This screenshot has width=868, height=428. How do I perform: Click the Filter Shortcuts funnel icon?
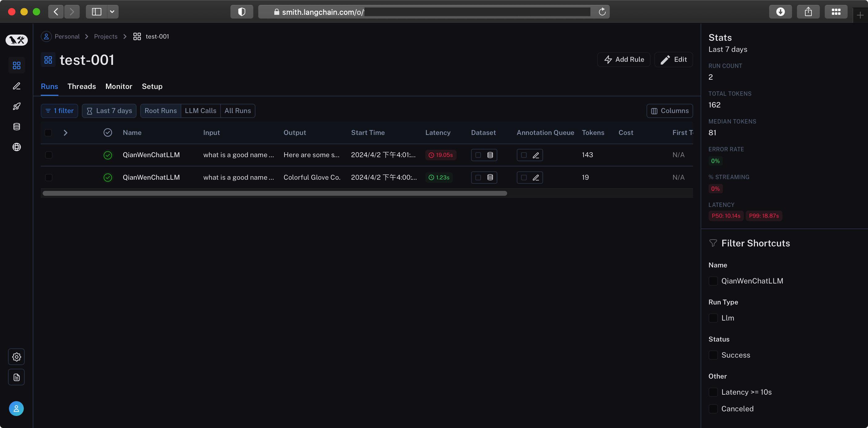coord(713,243)
